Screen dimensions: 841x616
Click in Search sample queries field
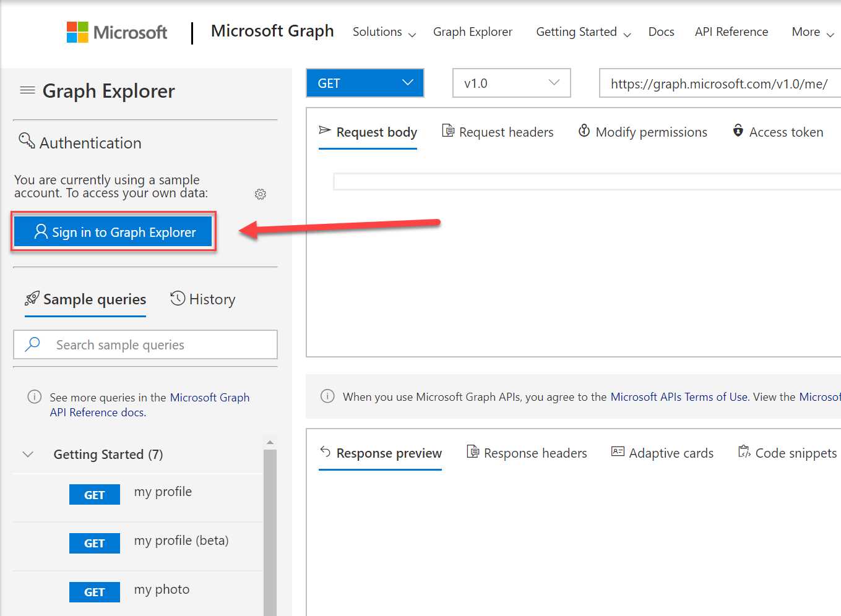point(145,344)
